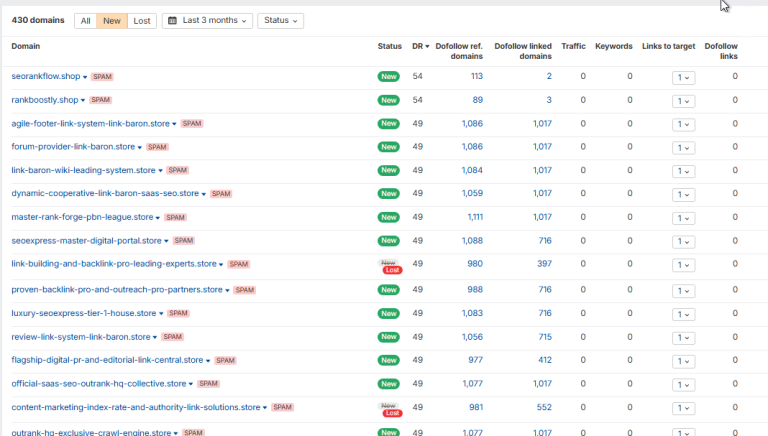The width and height of the screenshot is (768, 436).
Task: Select the All filter tab
Action: pos(86,21)
